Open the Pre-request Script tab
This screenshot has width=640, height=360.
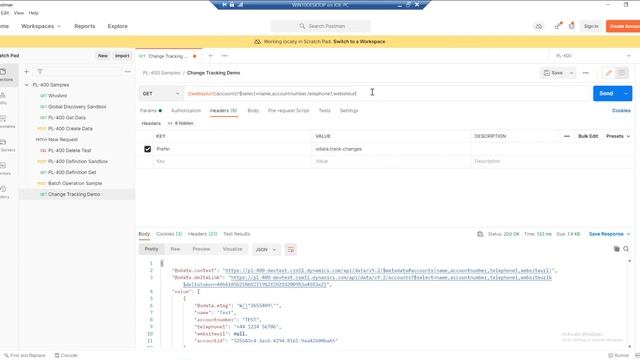click(x=289, y=111)
